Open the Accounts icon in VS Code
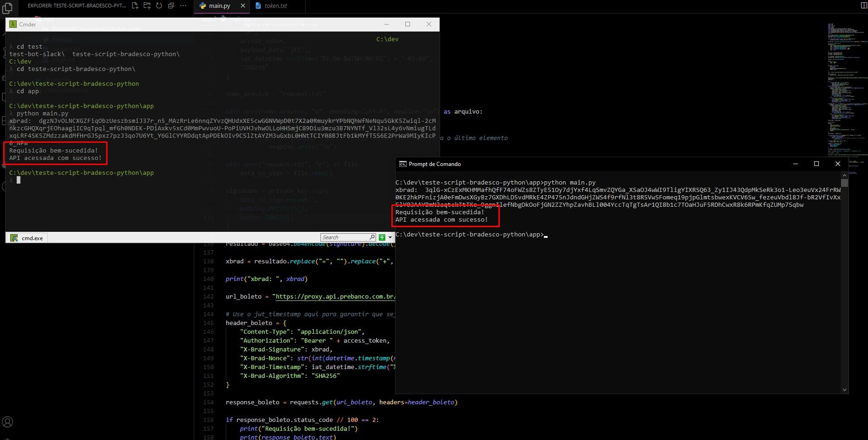 pos(7,422)
